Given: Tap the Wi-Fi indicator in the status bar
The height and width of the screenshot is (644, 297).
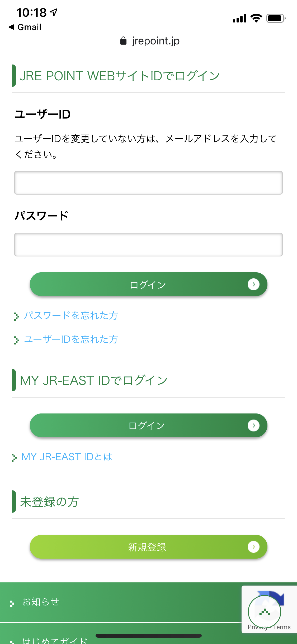Looking at the screenshot, I should [256, 18].
